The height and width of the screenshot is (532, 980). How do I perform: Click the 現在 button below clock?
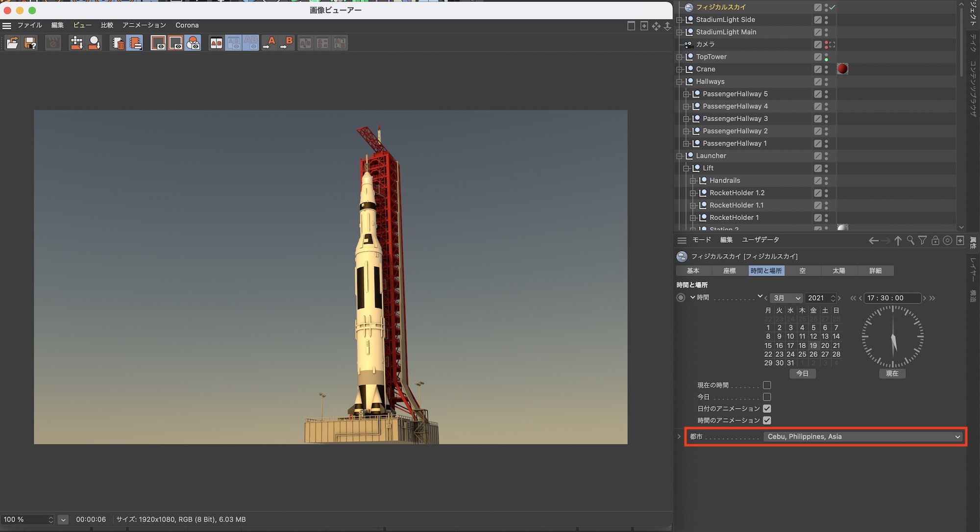[x=892, y=374]
